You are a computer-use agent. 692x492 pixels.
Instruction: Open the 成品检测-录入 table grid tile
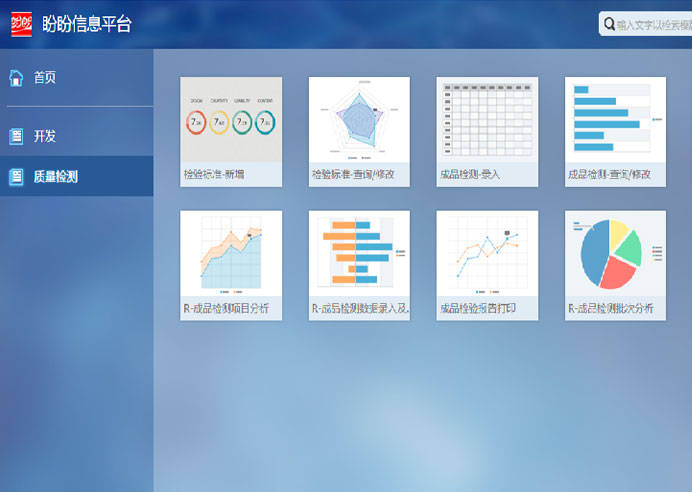[487, 120]
